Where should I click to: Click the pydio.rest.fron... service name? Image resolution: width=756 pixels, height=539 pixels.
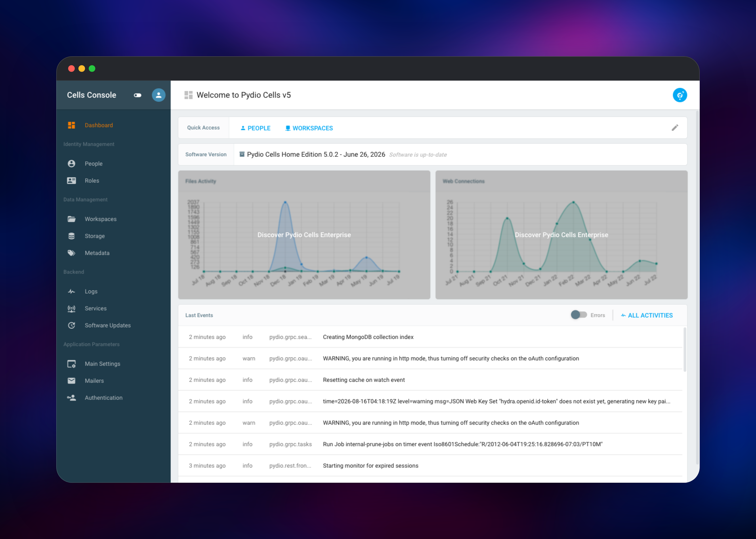(290, 466)
